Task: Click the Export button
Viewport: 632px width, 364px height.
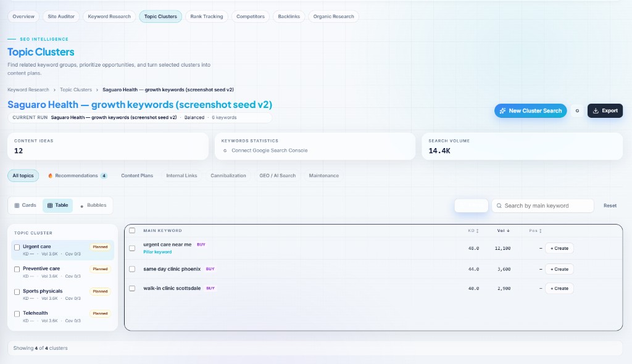Action: pyautogui.click(x=605, y=111)
